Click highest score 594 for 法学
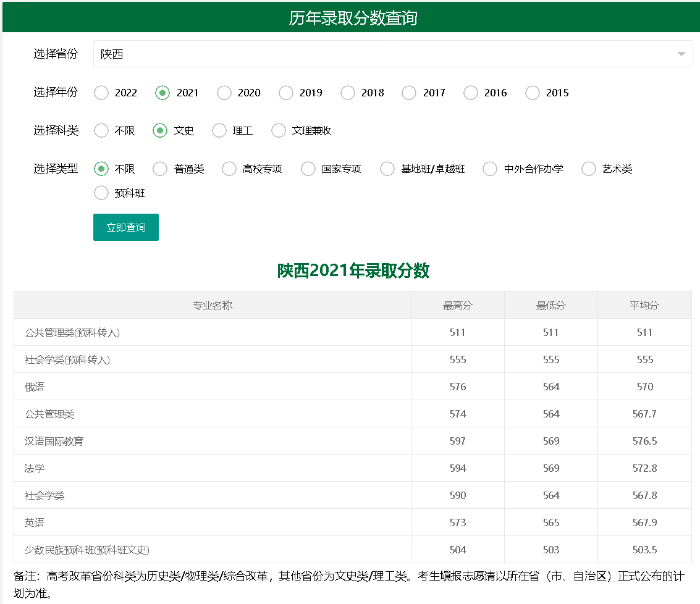 [x=458, y=468]
